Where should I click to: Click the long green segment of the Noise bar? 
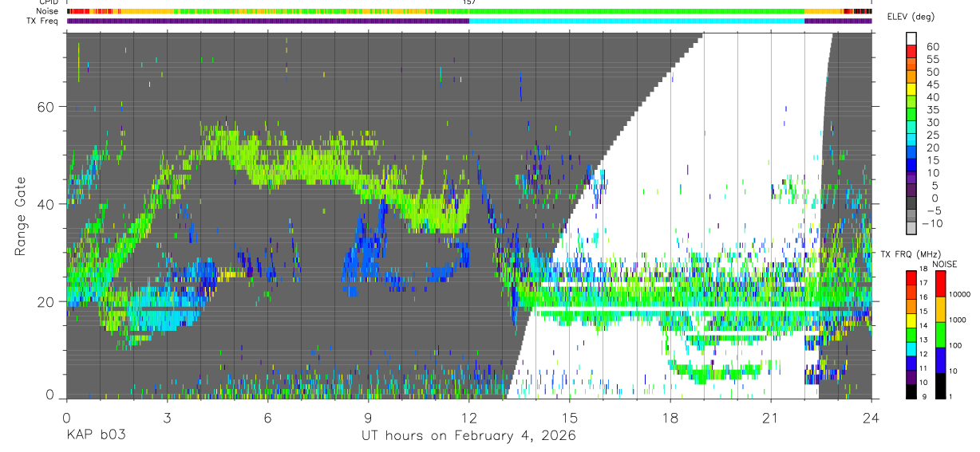[637, 11]
